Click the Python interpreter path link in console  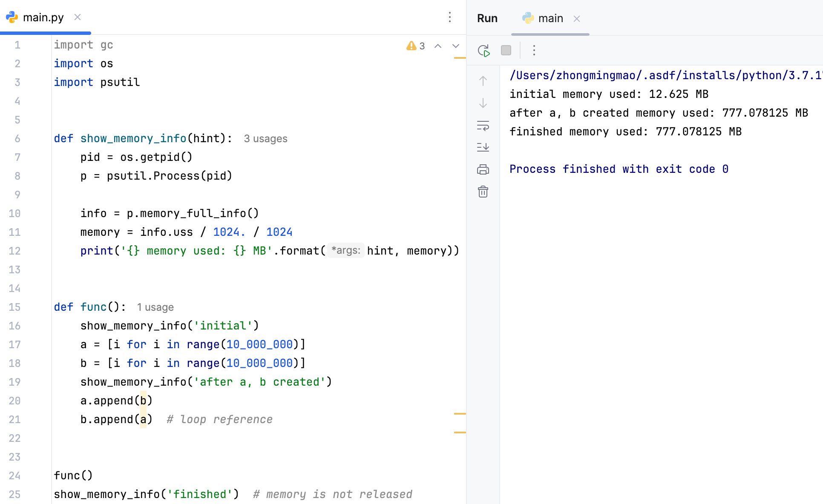(x=665, y=75)
